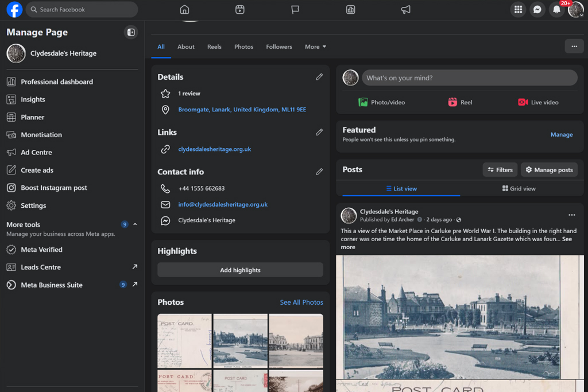Switch posts to Grid view
588x392 pixels.
click(519, 188)
